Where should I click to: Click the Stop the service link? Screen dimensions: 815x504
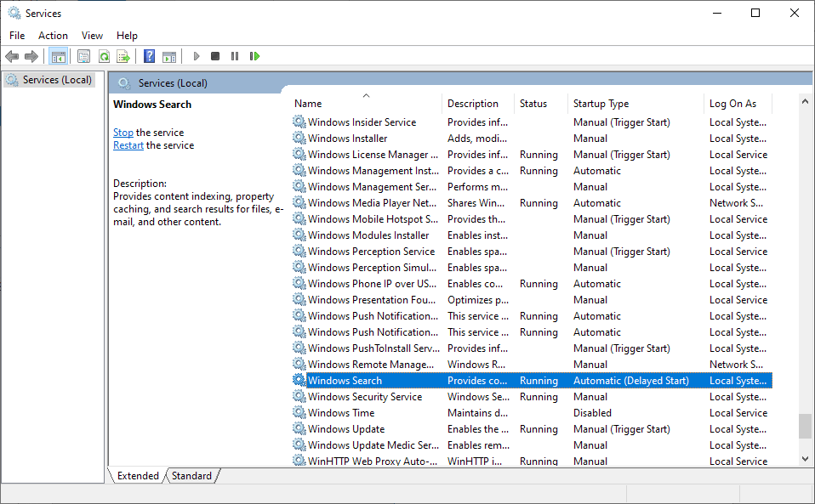coord(123,133)
